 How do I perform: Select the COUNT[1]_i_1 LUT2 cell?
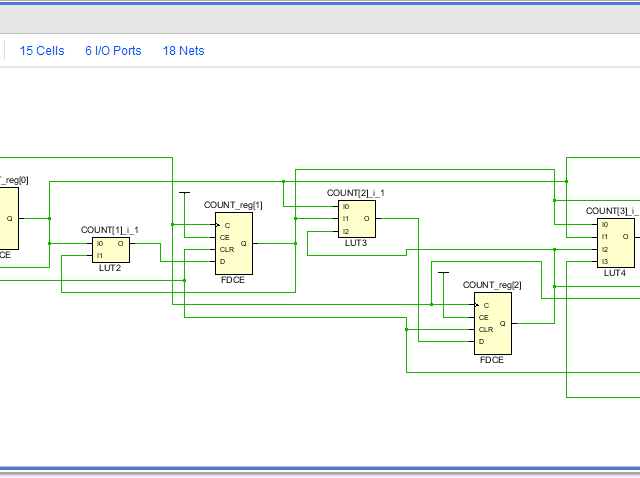(110, 249)
